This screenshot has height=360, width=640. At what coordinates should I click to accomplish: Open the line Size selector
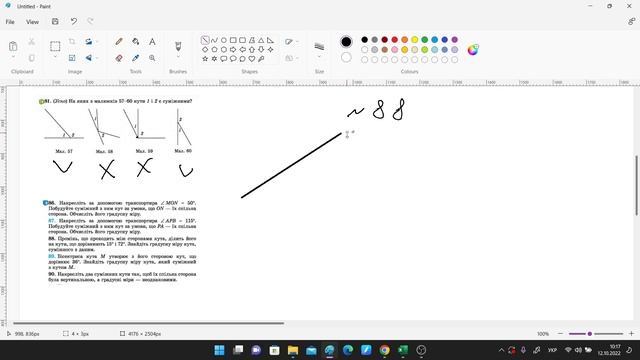(319, 49)
